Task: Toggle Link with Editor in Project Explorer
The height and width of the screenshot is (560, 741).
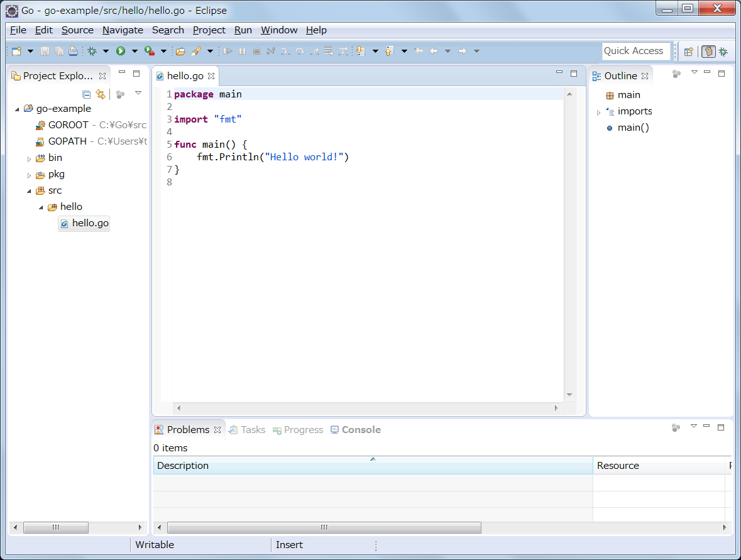Action: tap(101, 94)
